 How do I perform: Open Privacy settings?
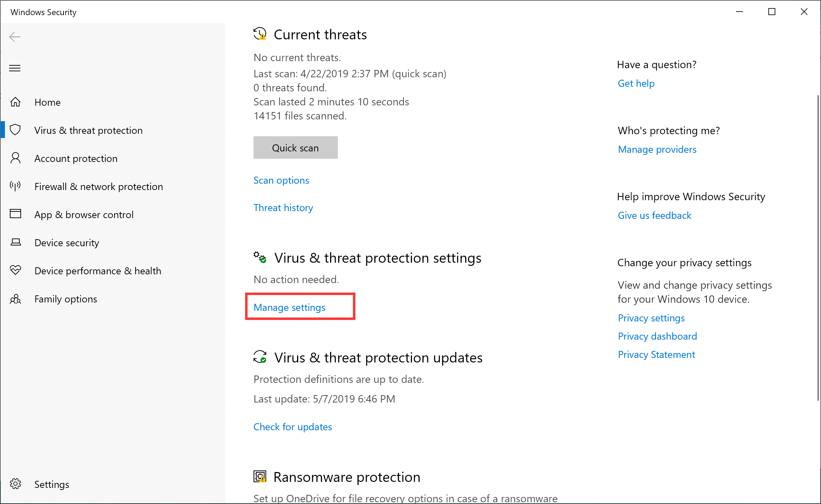pyautogui.click(x=651, y=318)
